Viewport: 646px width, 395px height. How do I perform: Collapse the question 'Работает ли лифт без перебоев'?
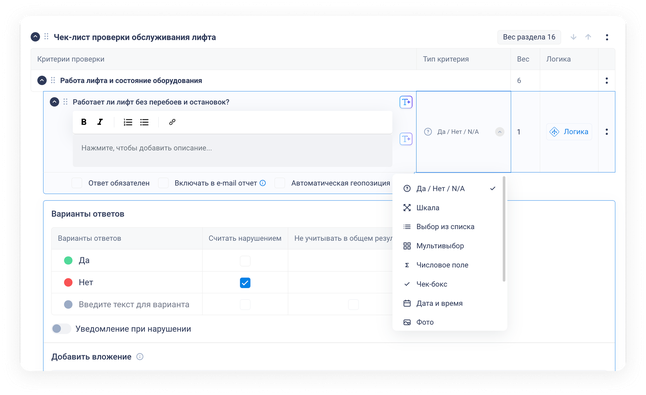[x=54, y=102]
